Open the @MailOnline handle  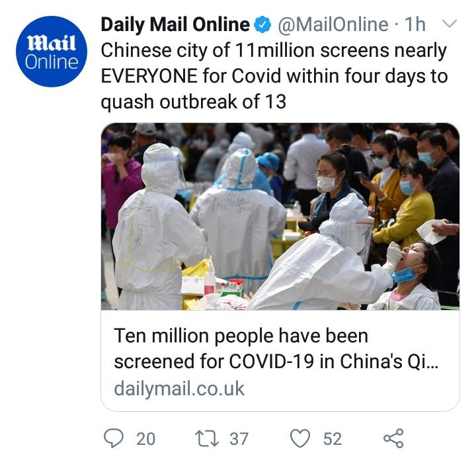pyautogui.click(x=333, y=24)
